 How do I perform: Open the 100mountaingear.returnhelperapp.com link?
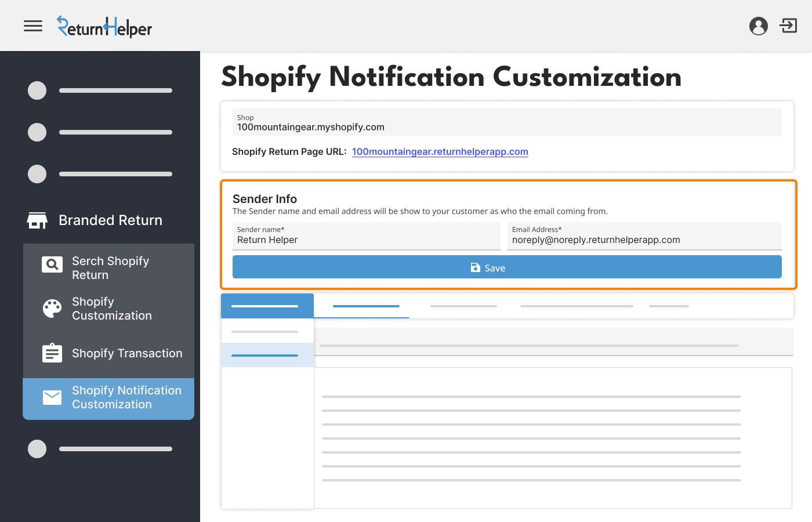coord(440,151)
